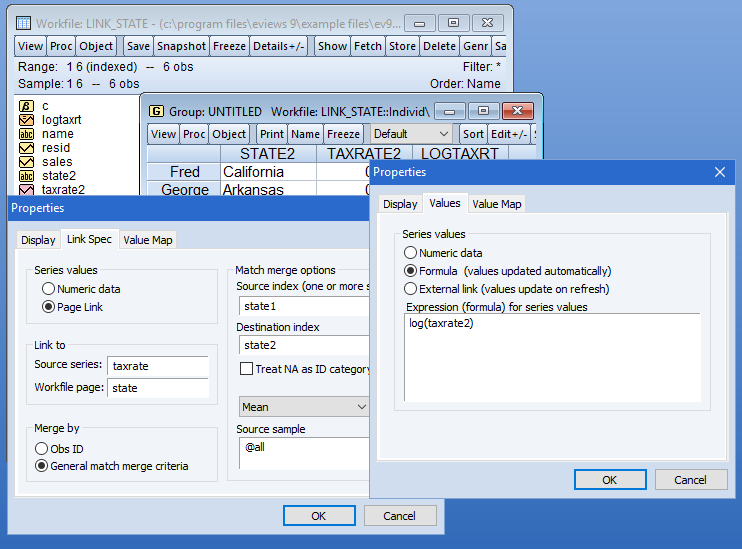The height and width of the screenshot is (549, 742).
Task: Select the c coefficient vector icon
Action: pos(27,106)
